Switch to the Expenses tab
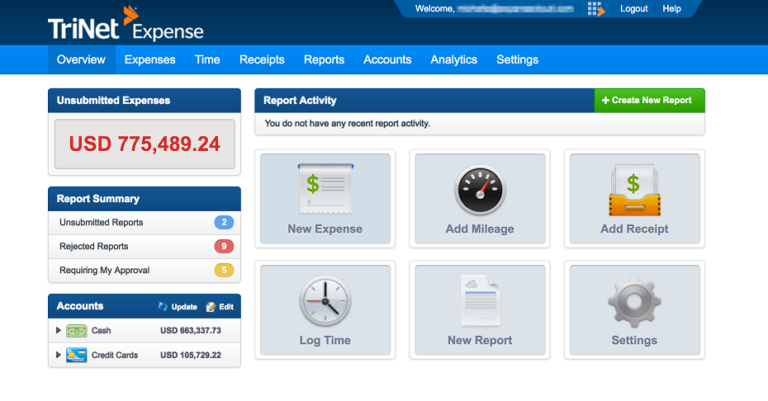Image resolution: width=768 pixels, height=401 pixels. (150, 60)
